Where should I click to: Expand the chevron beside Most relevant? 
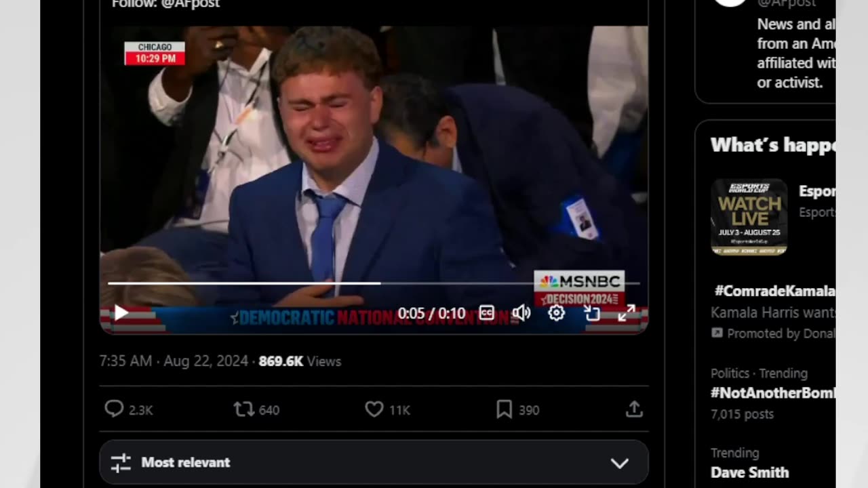coord(620,463)
